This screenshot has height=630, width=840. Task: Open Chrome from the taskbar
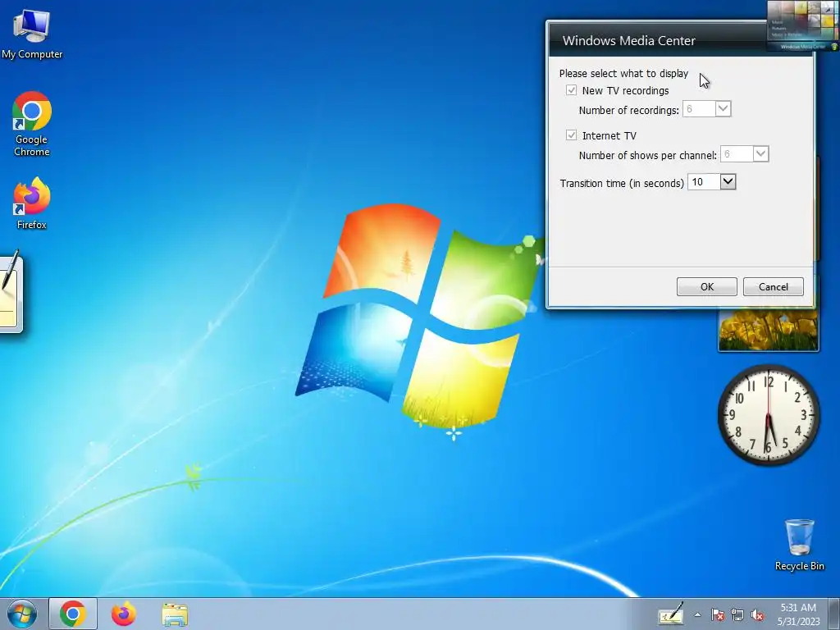point(73,614)
